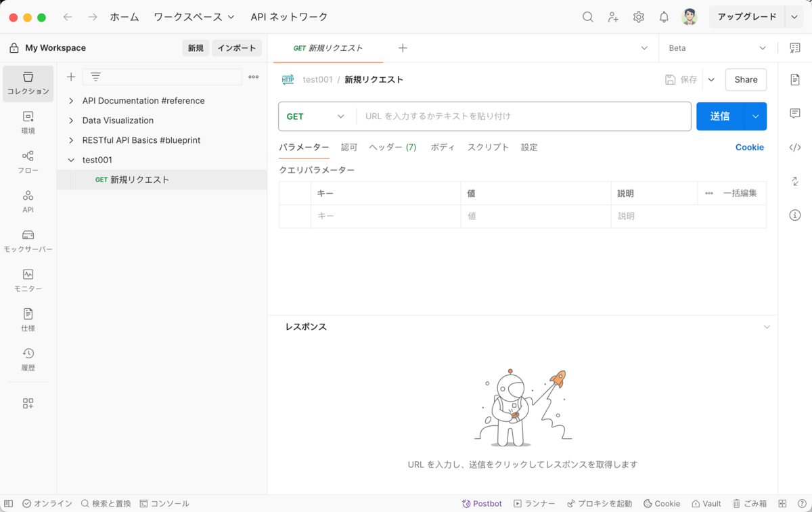The height and width of the screenshot is (512, 812).
Task: Open the Beta environment selector dropdown
Action: click(717, 48)
